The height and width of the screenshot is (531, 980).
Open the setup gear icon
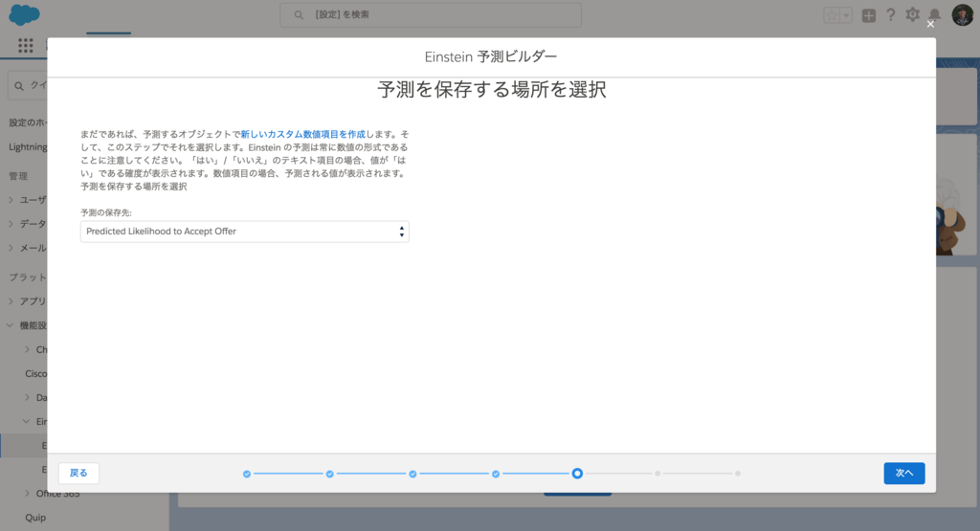912,14
